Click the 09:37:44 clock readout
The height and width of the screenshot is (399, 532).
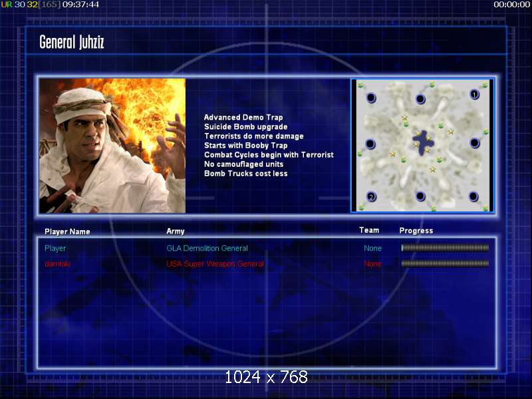pos(80,5)
